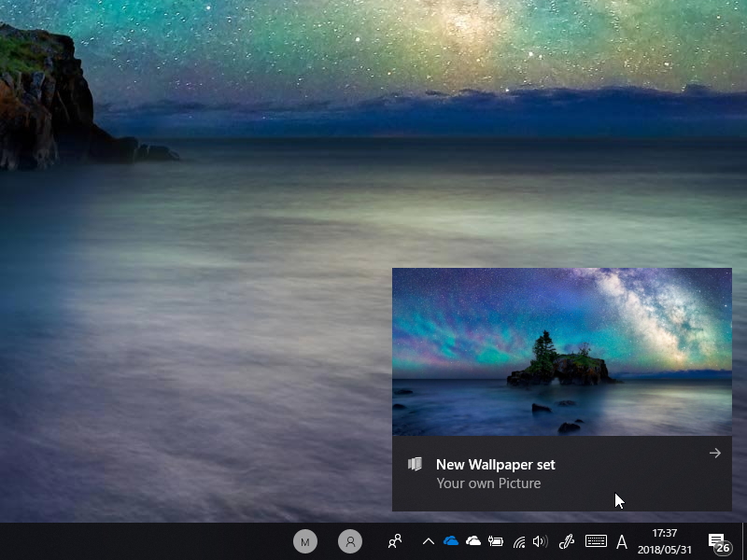Click the Show desktop strip at taskbar end
Image resolution: width=747 pixels, height=560 pixels.
[x=744, y=541]
